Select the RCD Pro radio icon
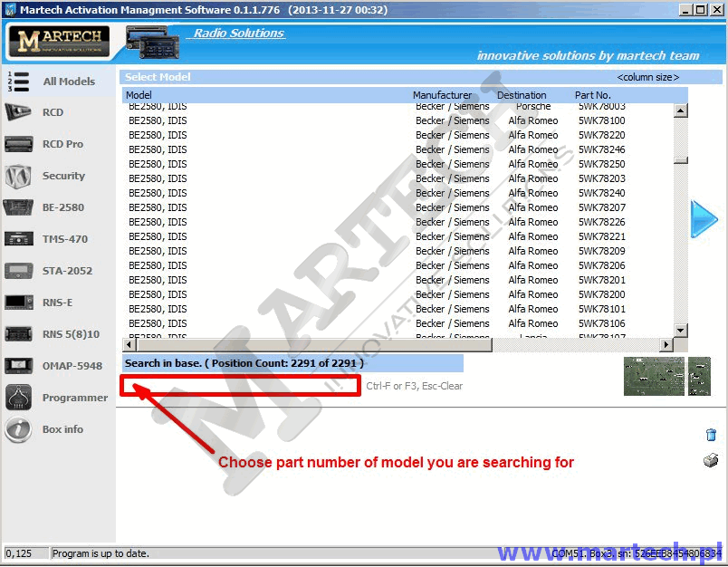This screenshot has width=728, height=567. pyautogui.click(x=19, y=144)
